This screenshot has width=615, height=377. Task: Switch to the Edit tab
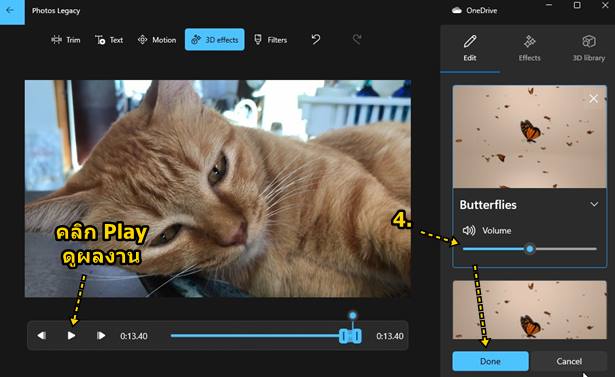470,49
